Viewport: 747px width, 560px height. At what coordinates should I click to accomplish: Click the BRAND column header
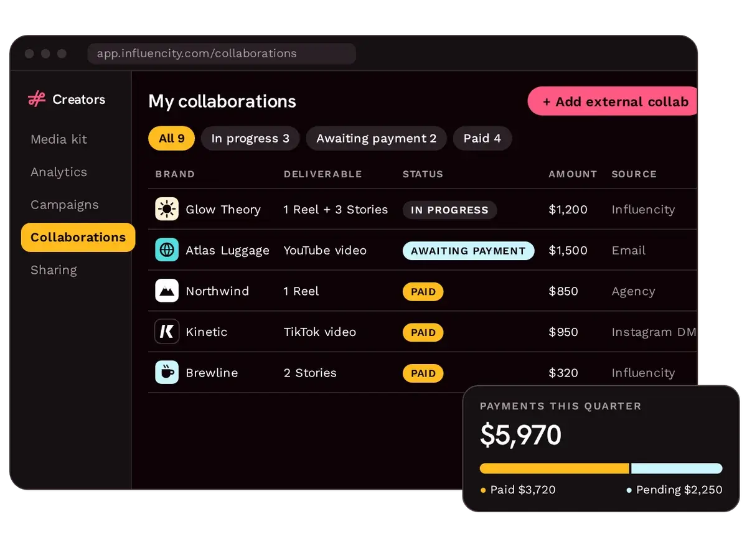click(x=175, y=174)
